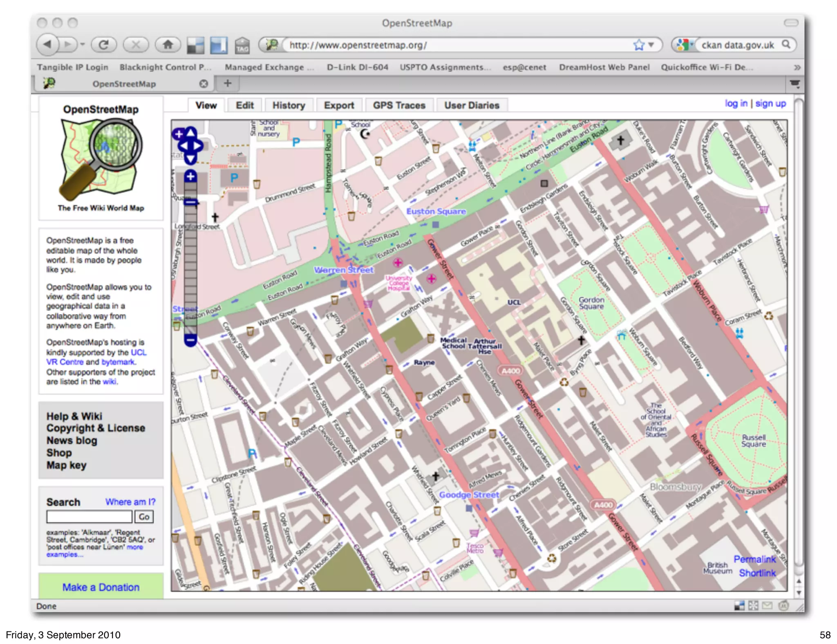Click the zoom slider handle
837x644 pixels.
[x=190, y=202]
